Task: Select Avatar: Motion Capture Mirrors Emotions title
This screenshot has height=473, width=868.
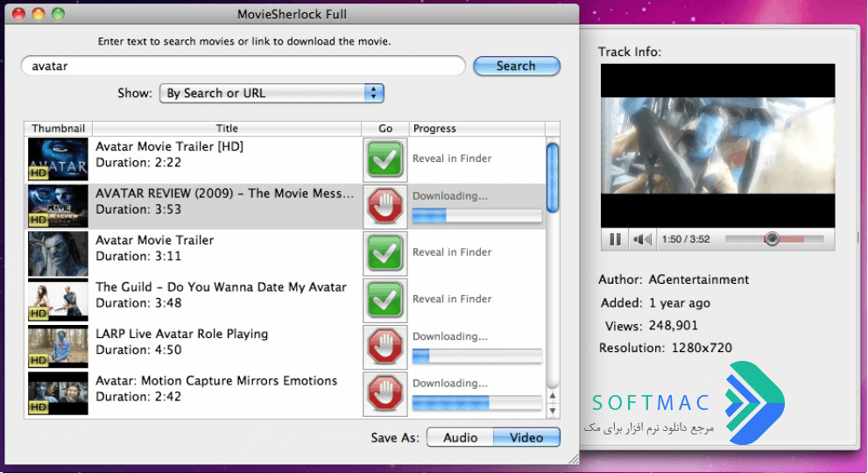Action: (216, 380)
